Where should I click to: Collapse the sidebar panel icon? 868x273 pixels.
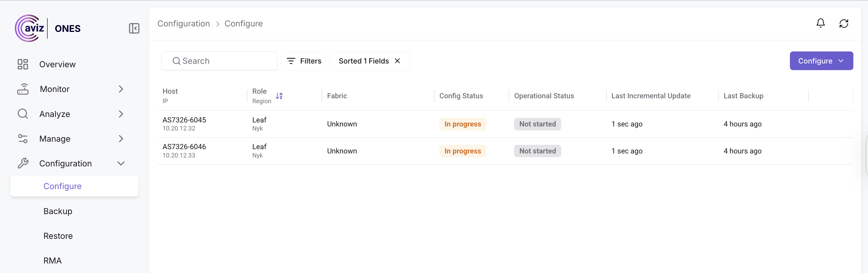pos(134,28)
